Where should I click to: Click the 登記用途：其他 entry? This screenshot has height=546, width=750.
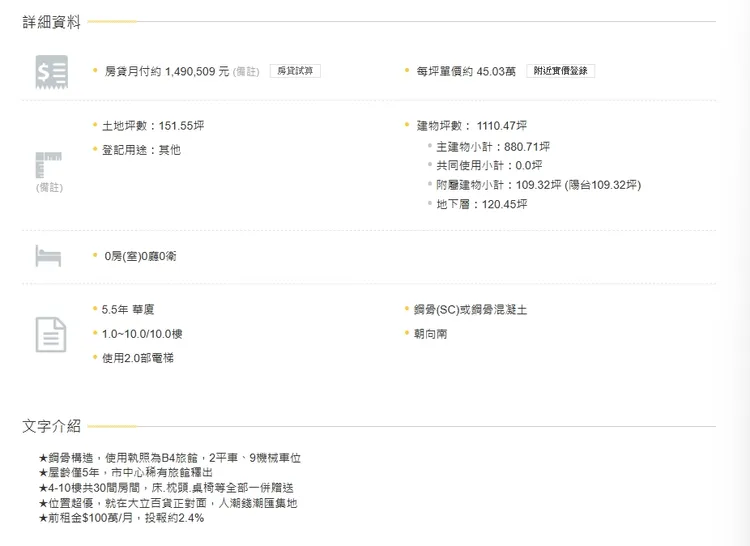(x=141, y=150)
